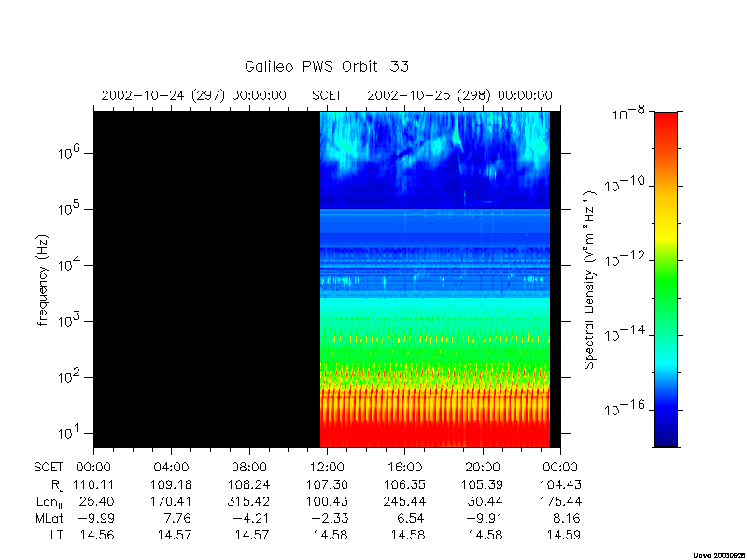The width and height of the screenshot is (747, 560).
Task: Click the 04:00 time tick label
Action: tap(171, 468)
